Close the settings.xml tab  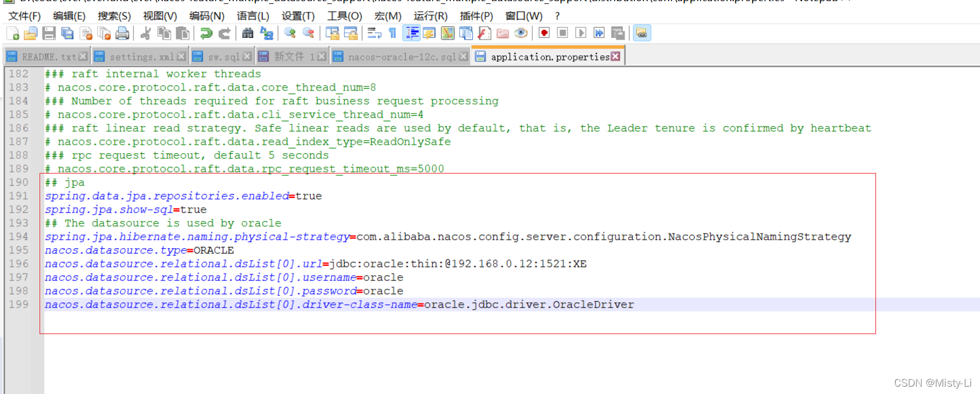pyautogui.click(x=181, y=57)
